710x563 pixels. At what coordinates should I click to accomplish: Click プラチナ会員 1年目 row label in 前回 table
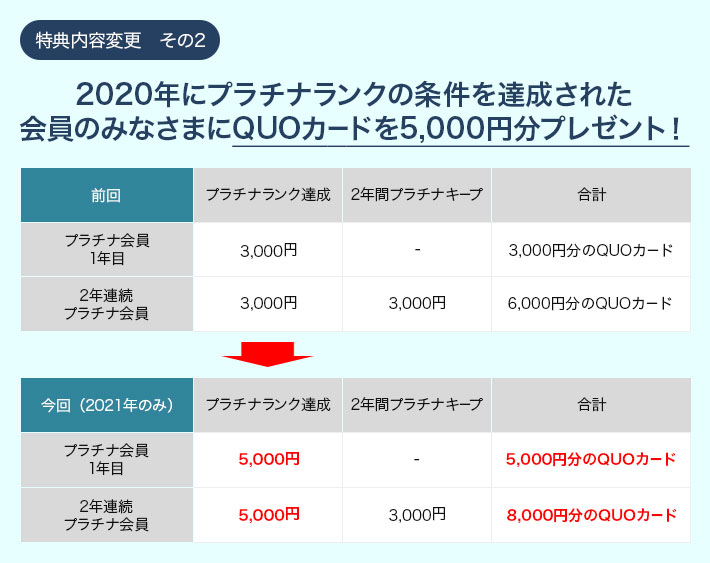[x=106, y=250]
